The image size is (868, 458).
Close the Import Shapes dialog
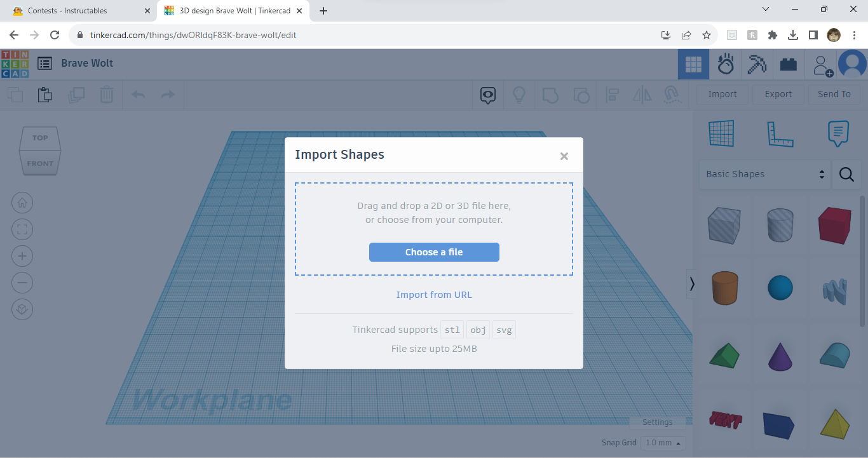tap(564, 156)
